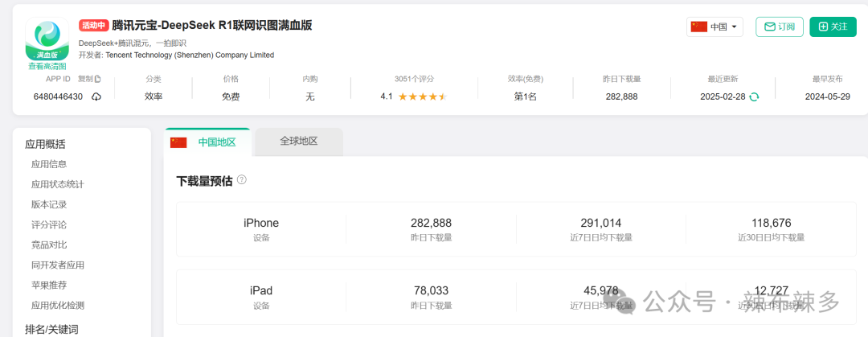Click the green 关注 follow button

pyautogui.click(x=833, y=27)
